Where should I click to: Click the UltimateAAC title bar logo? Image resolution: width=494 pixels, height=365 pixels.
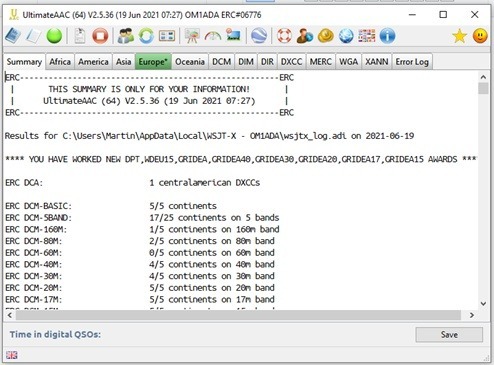click(13, 14)
